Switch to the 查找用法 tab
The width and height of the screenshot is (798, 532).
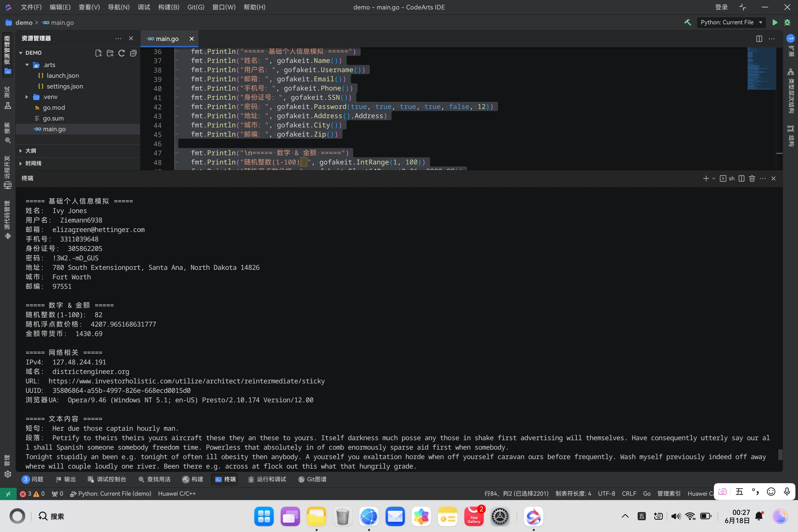tap(154, 479)
